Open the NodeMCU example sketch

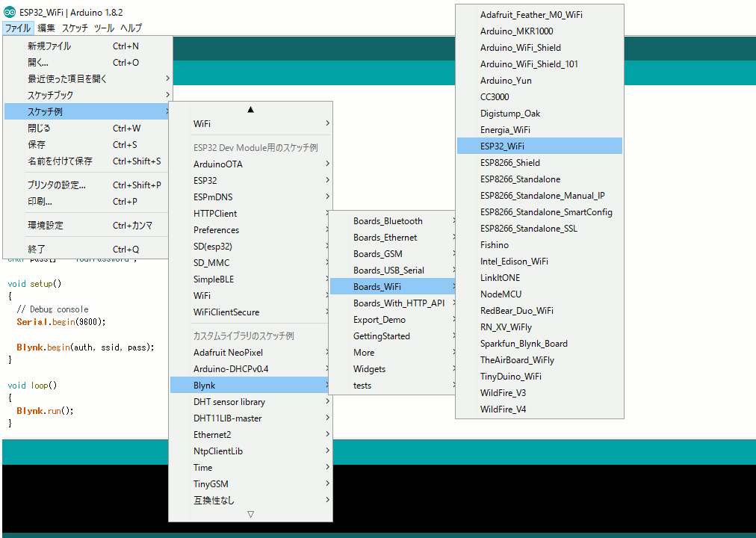539,294
